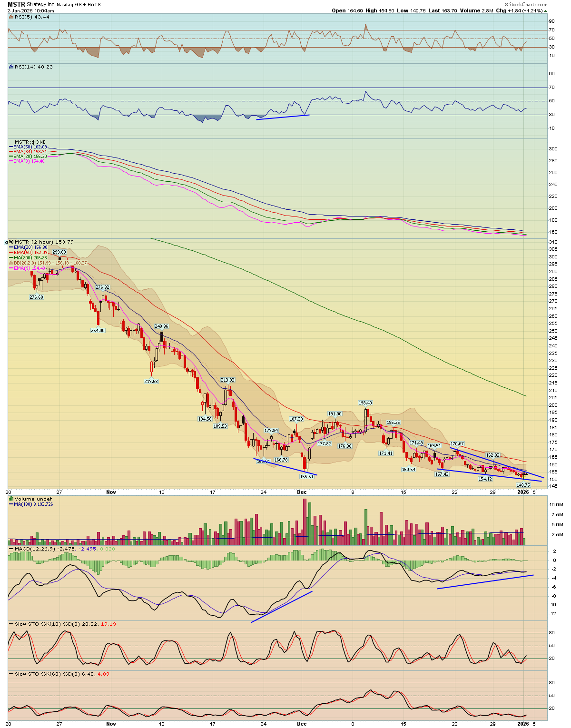Click the Slow STO %K(60) legend marker
The image size is (571, 728).
click(11, 674)
